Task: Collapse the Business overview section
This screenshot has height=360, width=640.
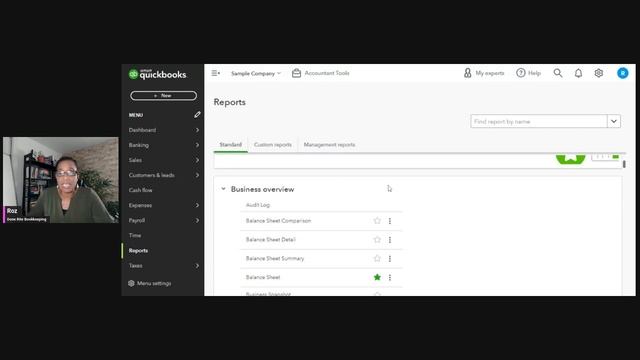Action: click(x=223, y=189)
